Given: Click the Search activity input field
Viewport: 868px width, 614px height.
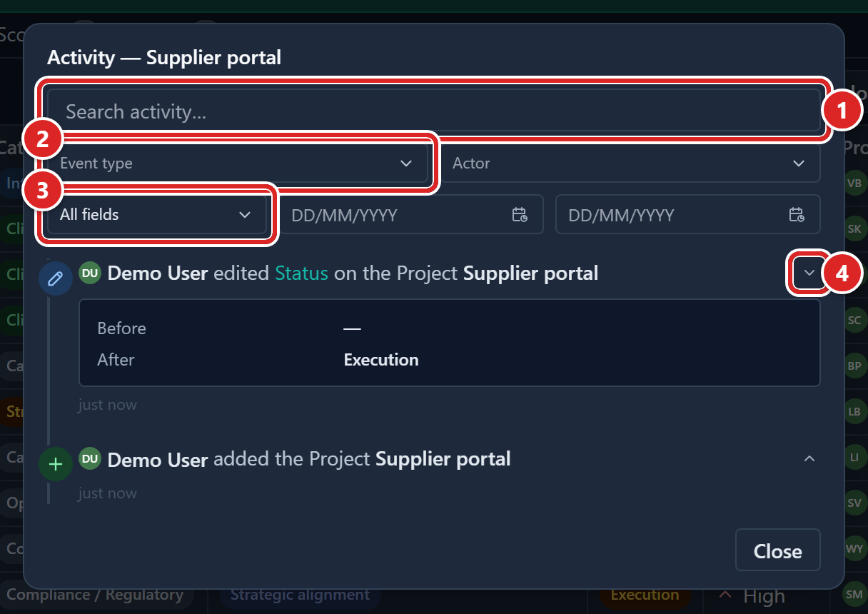Looking at the screenshot, I should [x=434, y=111].
